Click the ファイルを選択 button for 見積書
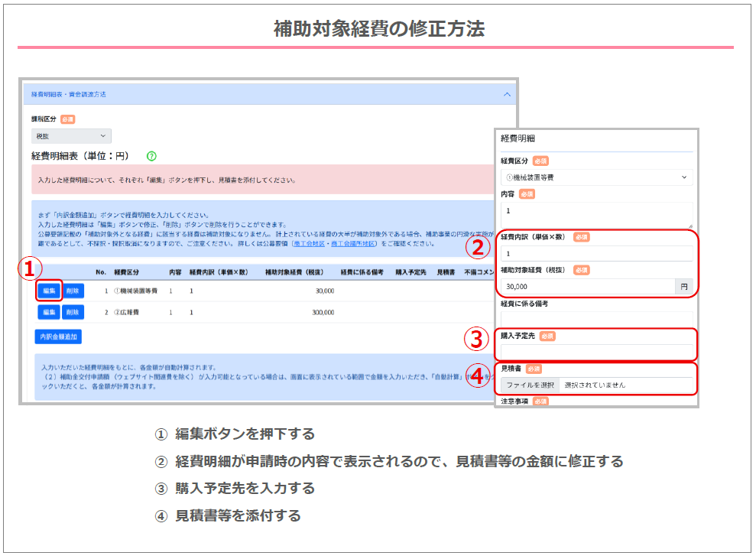The width and height of the screenshot is (756, 559). point(530,385)
